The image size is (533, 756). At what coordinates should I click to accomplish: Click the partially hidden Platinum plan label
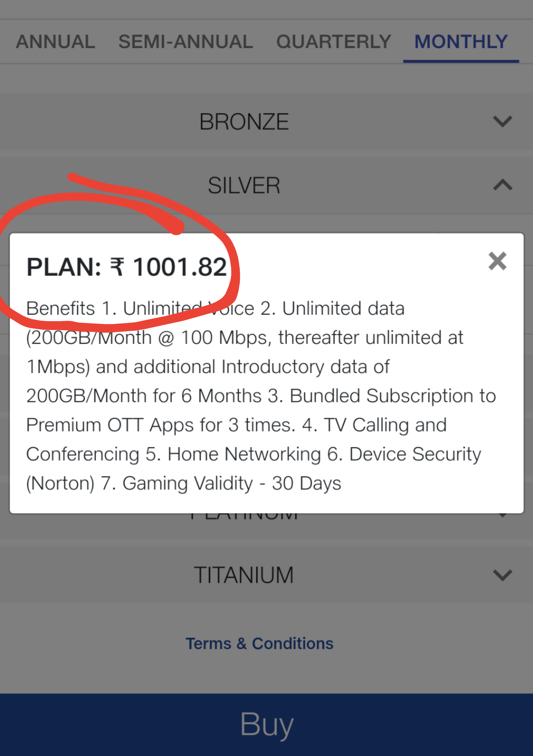click(x=244, y=517)
